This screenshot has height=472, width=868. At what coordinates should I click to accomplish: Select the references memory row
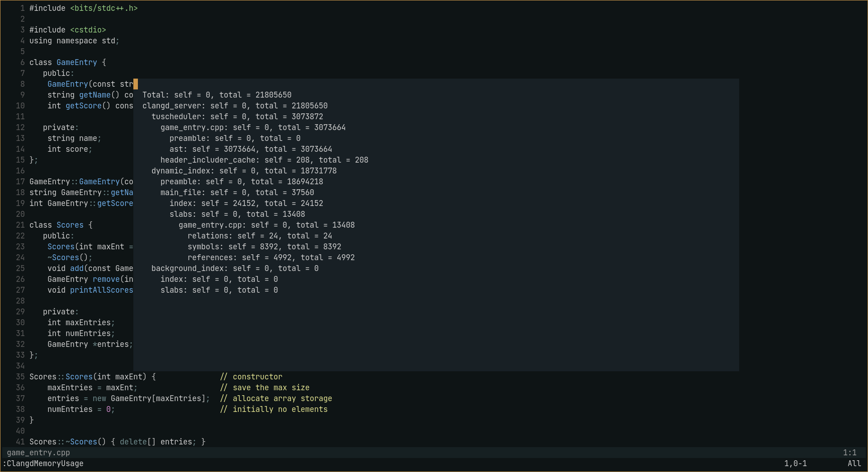(x=271, y=257)
